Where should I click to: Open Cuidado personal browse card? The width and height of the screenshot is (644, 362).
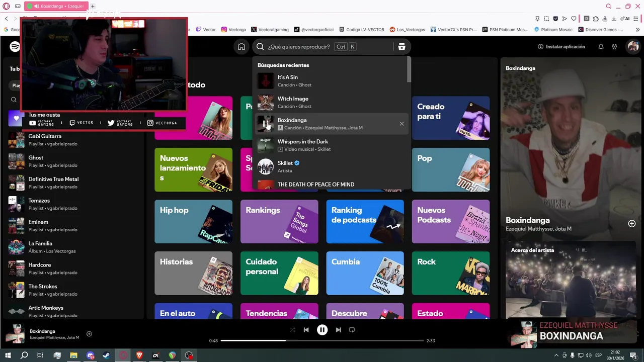279,273
